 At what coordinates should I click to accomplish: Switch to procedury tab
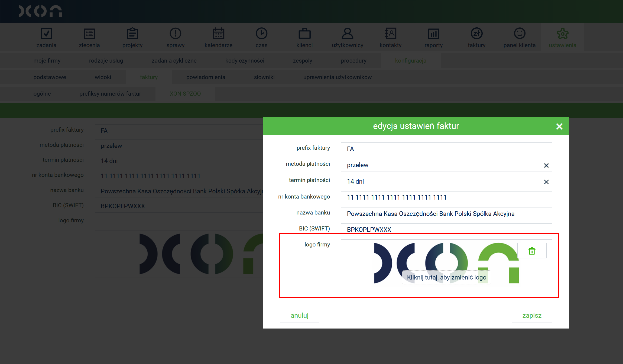click(353, 61)
